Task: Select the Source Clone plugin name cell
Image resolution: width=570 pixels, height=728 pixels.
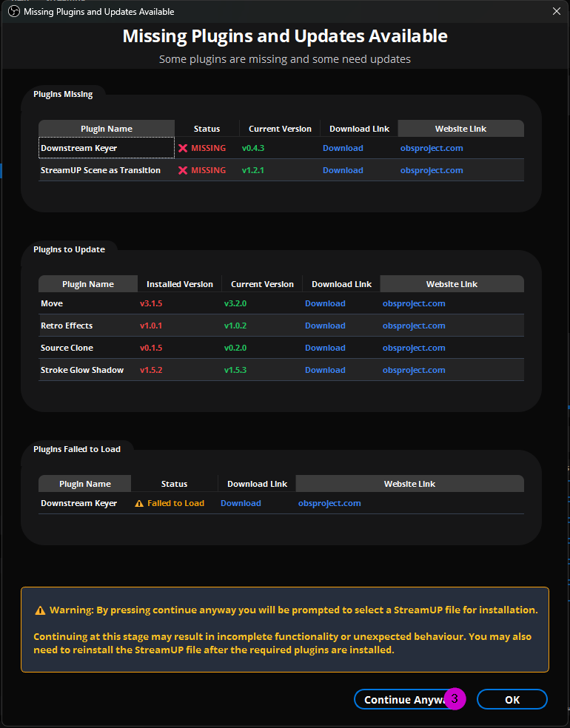Action: pyautogui.click(x=67, y=348)
